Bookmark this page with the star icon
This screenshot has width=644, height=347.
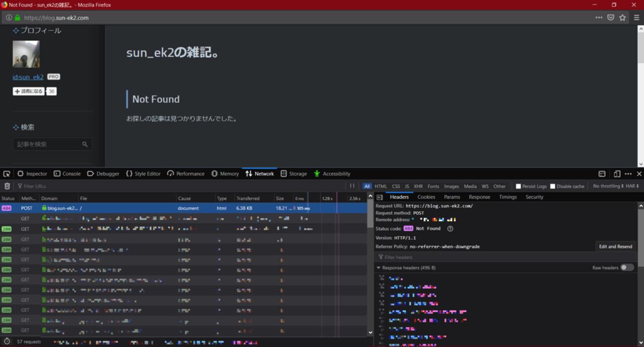tap(623, 17)
